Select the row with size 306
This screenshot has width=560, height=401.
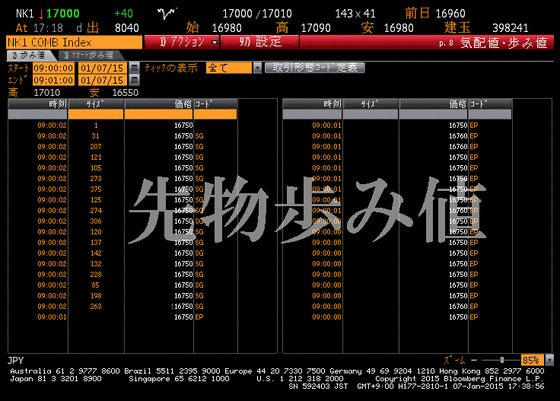[x=122, y=221]
